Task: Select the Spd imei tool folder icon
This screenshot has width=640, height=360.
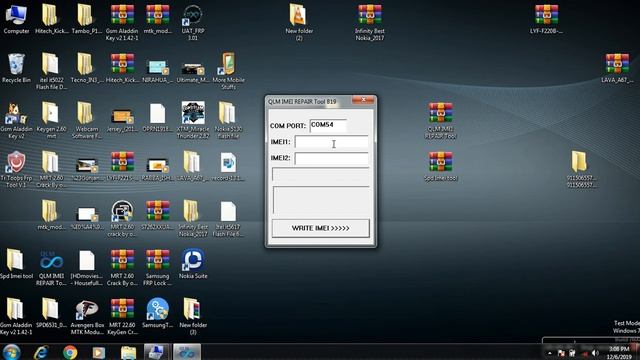Action: tap(16, 264)
